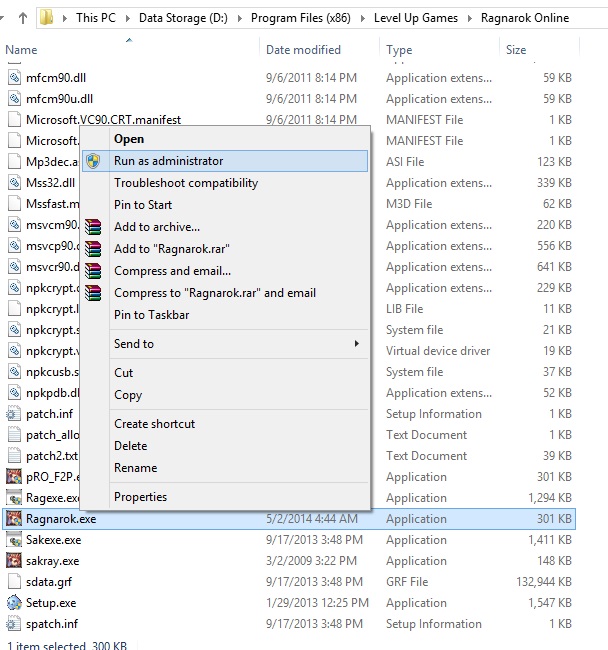Screen dimensions: 608x650
Task: Select Pin to Start
Action: click(x=224, y=205)
